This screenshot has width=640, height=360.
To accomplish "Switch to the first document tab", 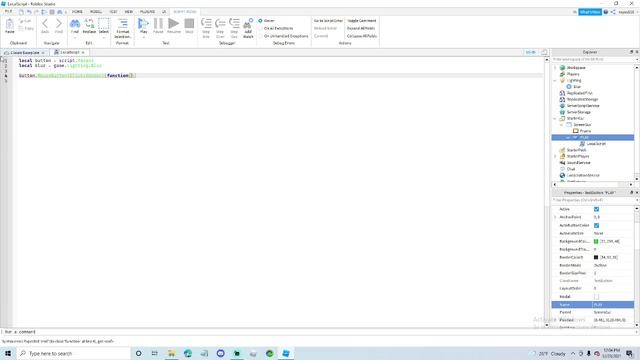I will [24, 53].
